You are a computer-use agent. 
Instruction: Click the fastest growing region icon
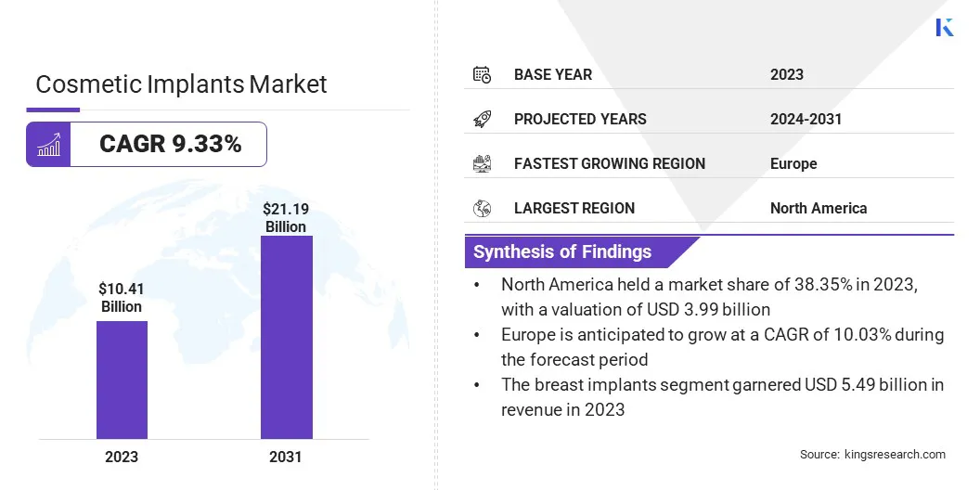coord(482,163)
